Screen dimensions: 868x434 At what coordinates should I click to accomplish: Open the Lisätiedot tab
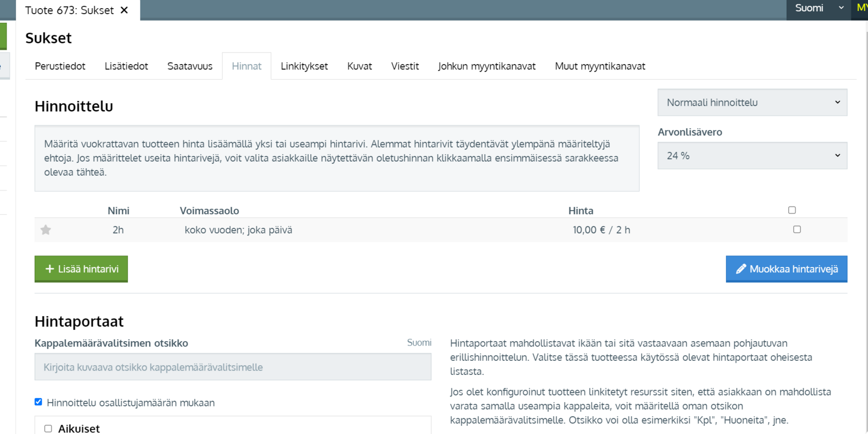coord(126,66)
